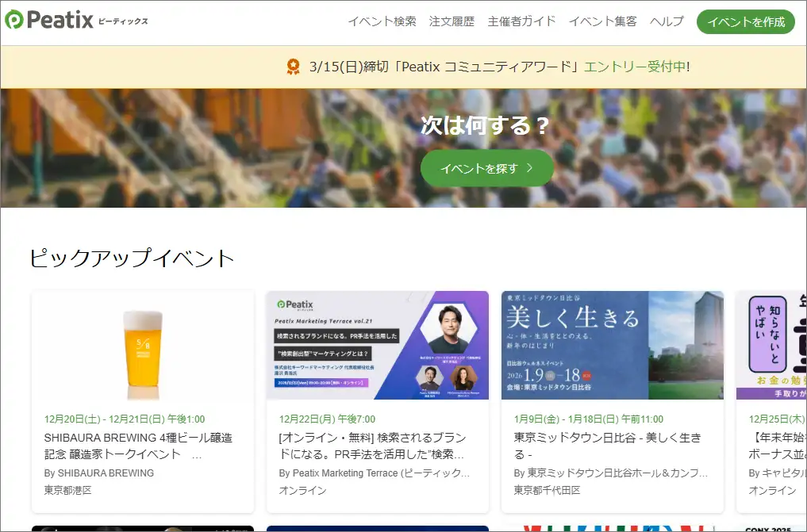Click organizer By SHIBAURA BREWING
This screenshot has width=807, height=532.
(99, 473)
